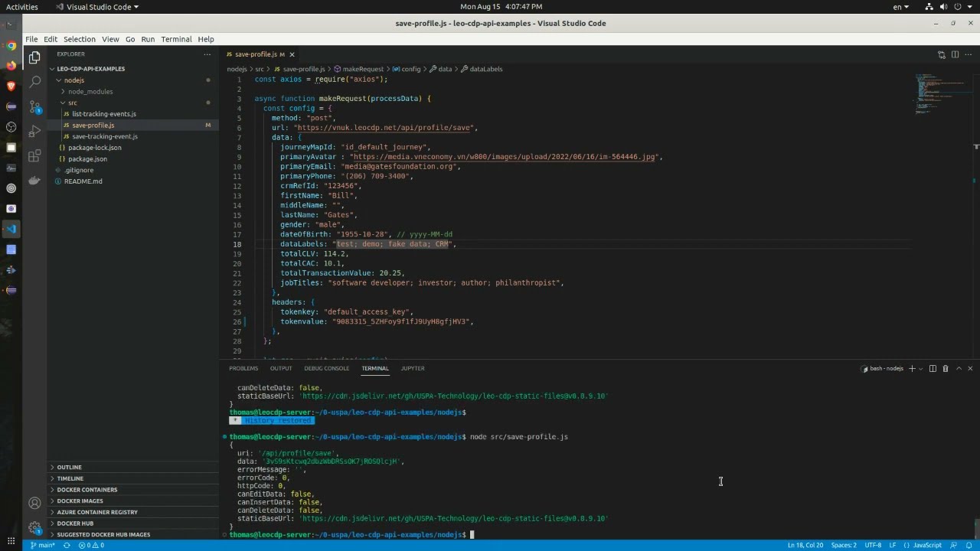Open the Run and Debug view
Screen dimensions: 980x551
34,132
